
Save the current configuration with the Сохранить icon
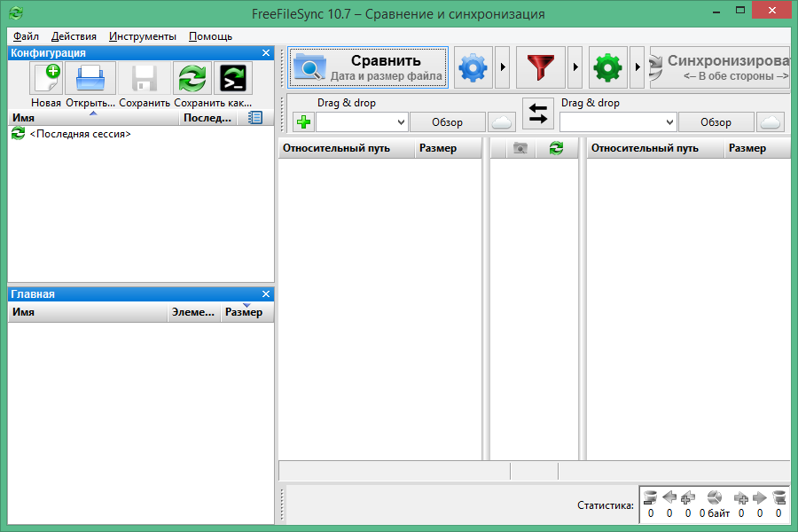[143, 78]
